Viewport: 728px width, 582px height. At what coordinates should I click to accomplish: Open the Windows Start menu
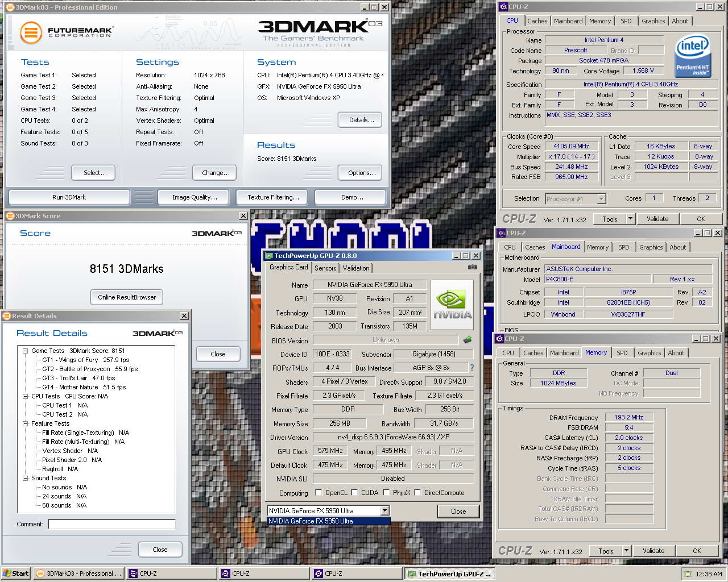click(x=15, y=573)
